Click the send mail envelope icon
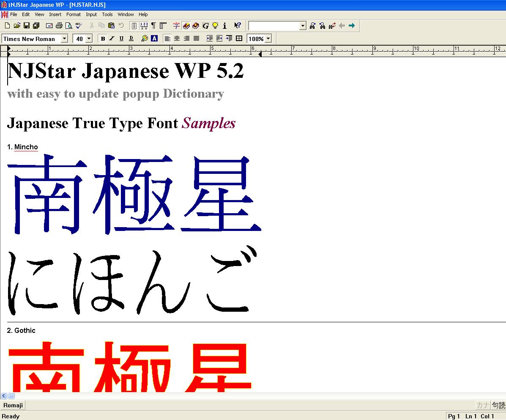Image resolution: width=506 pixels, height=420 pixels. (x=49, y=25)
